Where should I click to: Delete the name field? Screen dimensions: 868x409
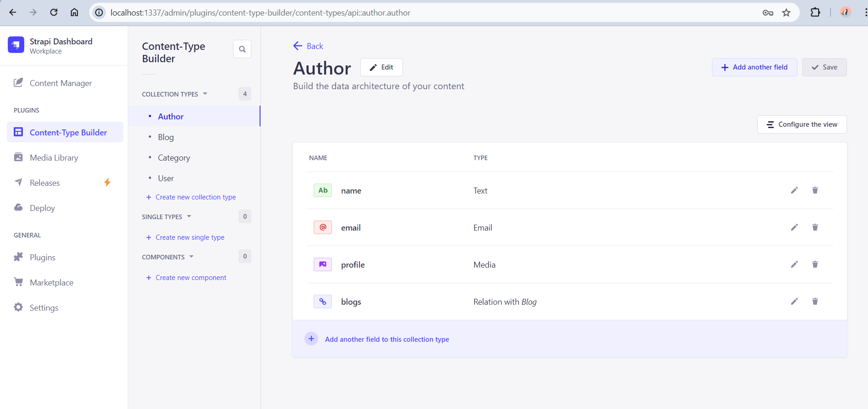click(x=815, y=190)
